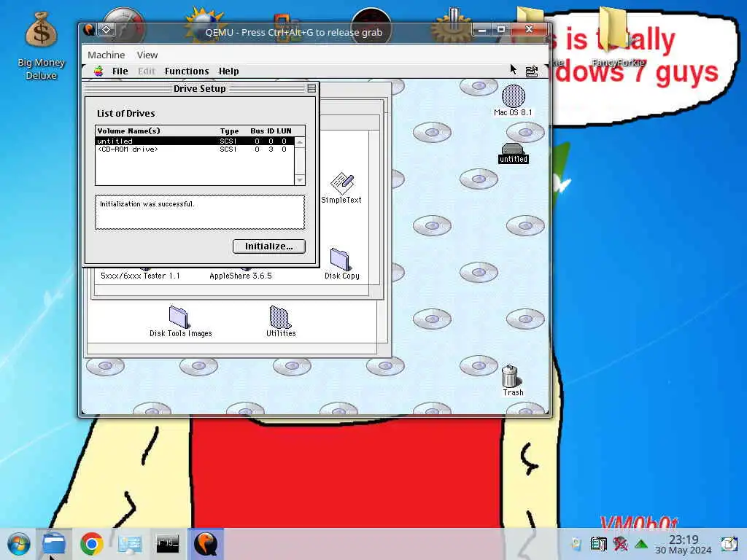Click the Drive Setup title bar
The image size is (747, 560).
click(200, 88)
